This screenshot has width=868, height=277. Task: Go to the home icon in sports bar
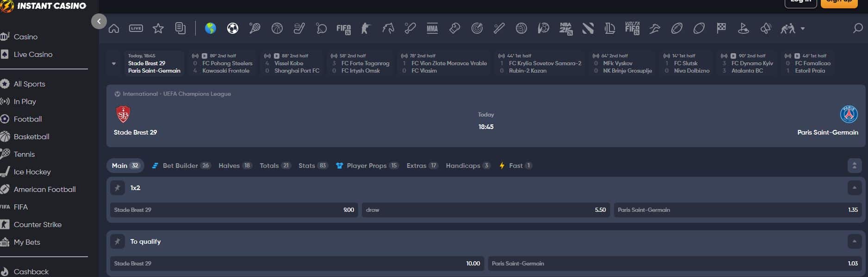click(x=114, y=29)
